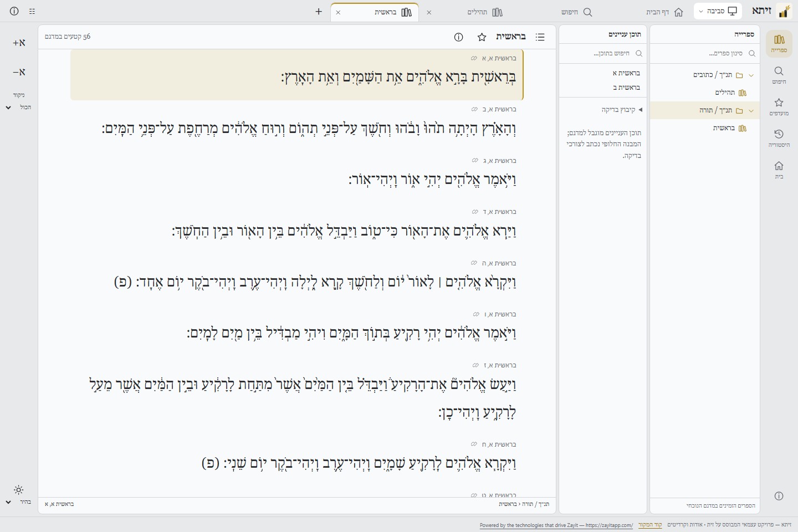Collapse the תנ"ך / תורה folder chevron
This screenshot has height=532, width=798.
(751, 111)
